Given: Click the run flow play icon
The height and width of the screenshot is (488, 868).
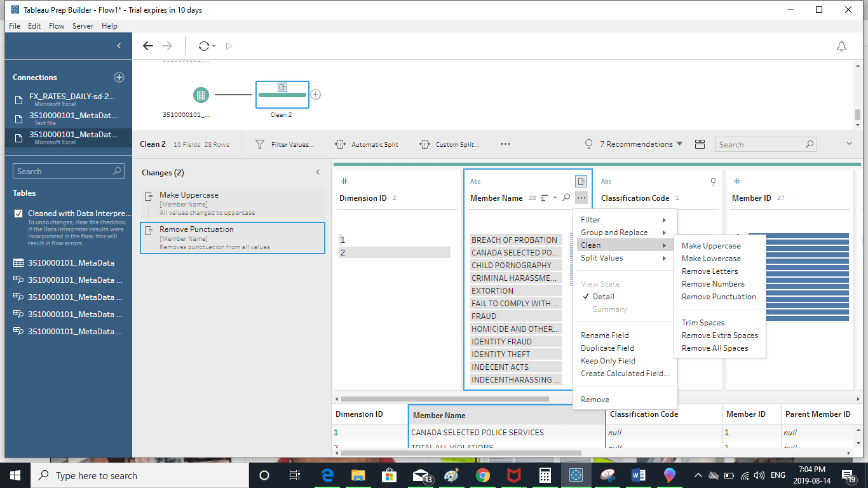Looking at the screenshot, I should point(229,46).
